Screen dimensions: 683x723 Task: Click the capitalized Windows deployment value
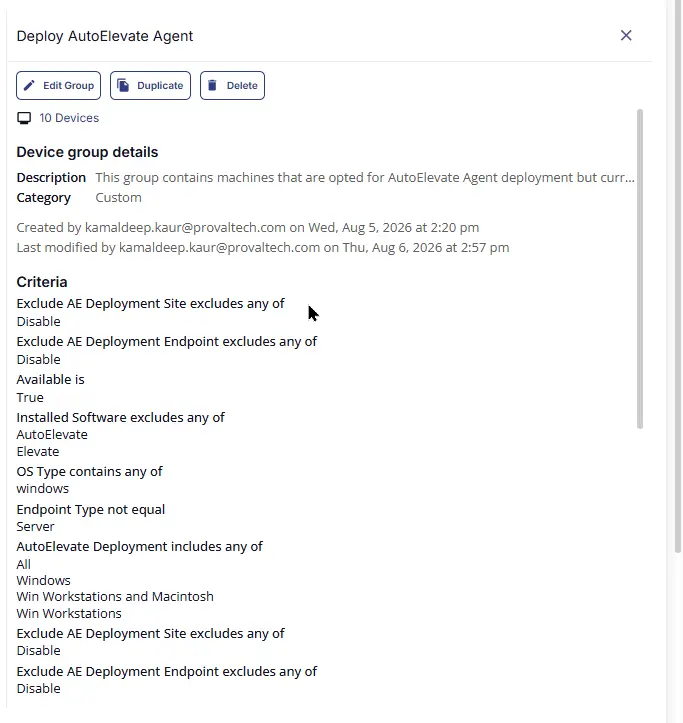pos(44,581)
